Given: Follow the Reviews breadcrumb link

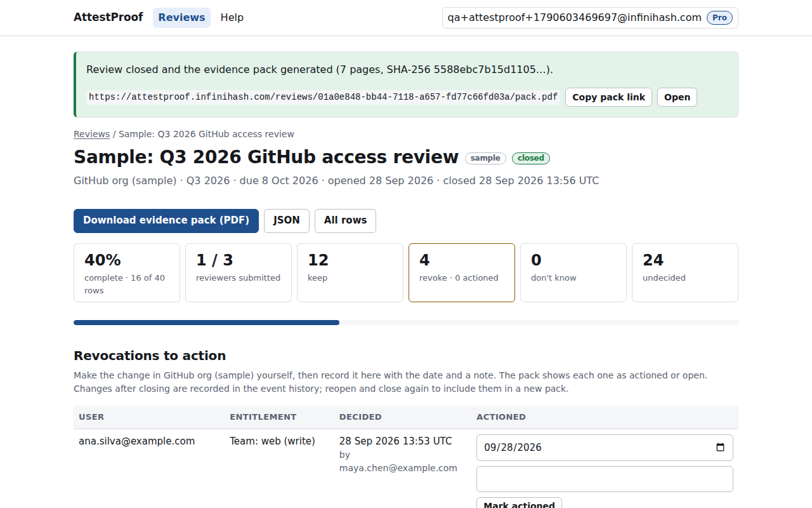Looking at the screenshot, I should 92,134.
